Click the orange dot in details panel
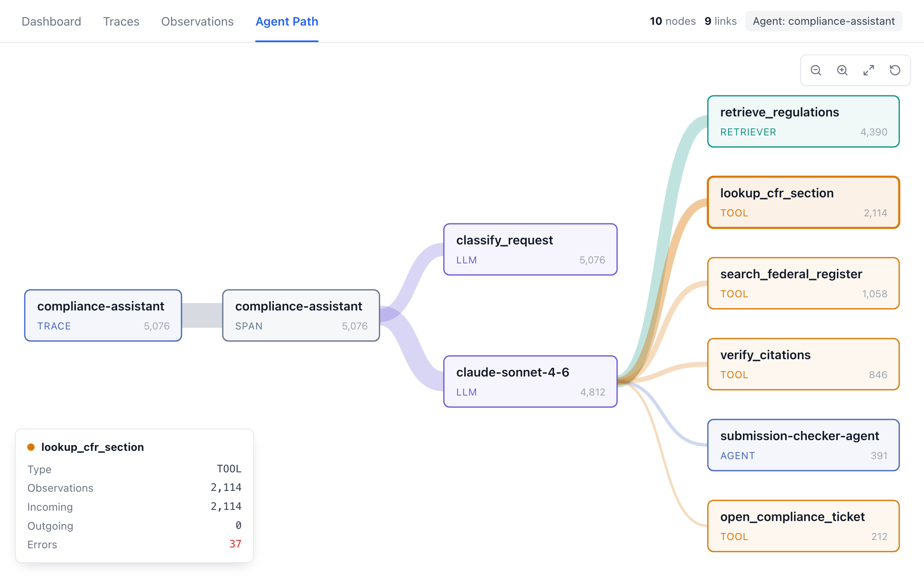The image size is (924, 578). (x=31, y=447)
